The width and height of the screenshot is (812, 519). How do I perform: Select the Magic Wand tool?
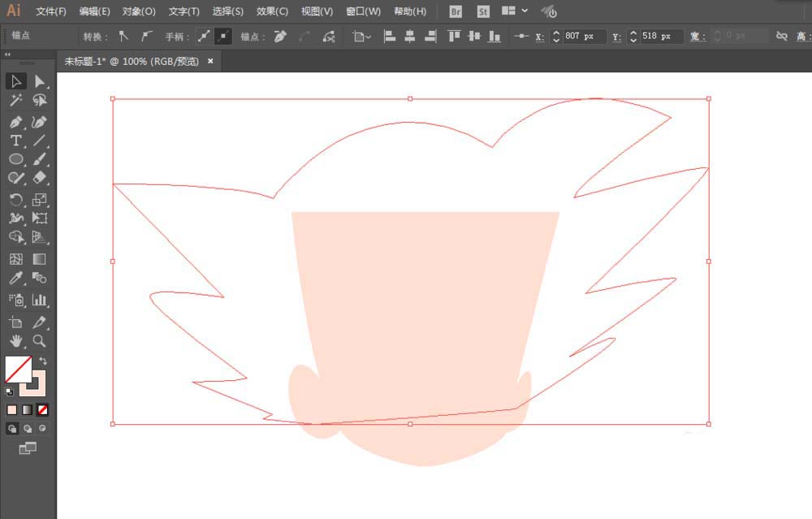16,100
